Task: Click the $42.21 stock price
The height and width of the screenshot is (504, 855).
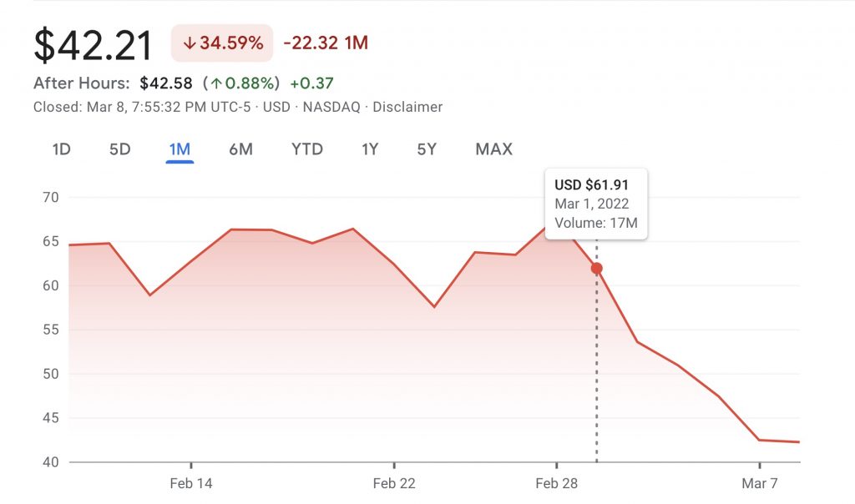Action: click(94, 44)
